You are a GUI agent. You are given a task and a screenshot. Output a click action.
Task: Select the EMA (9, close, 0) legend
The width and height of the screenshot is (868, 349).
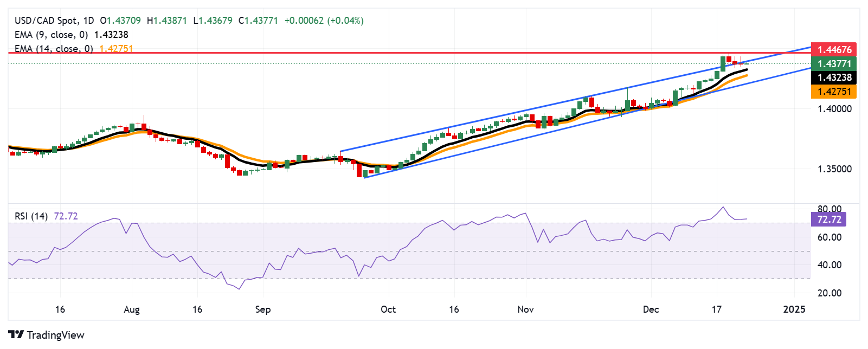pos(52,35)
